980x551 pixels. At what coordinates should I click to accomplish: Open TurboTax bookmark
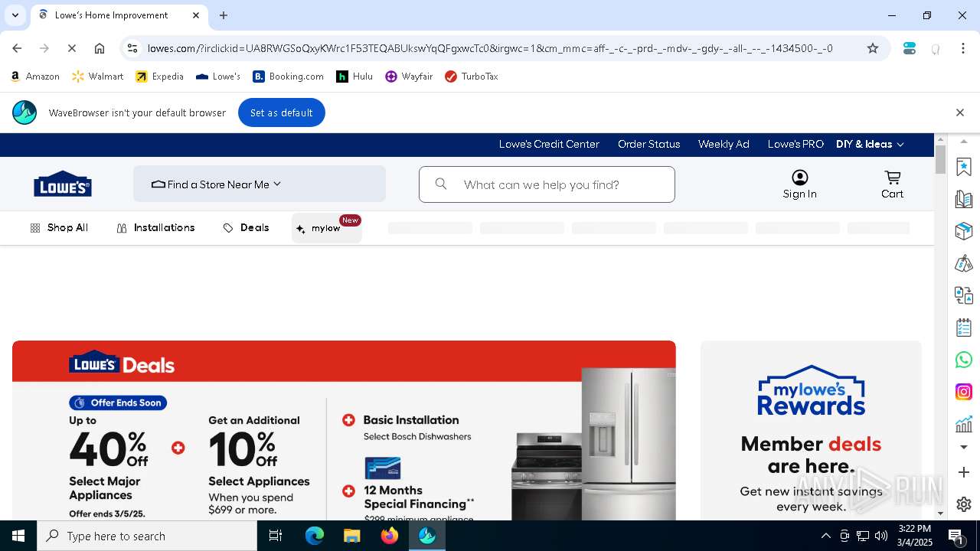coord(471,77)
